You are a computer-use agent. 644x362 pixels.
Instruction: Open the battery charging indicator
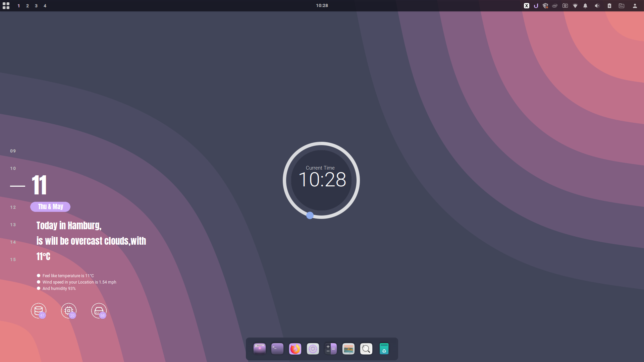coord(609,6)
